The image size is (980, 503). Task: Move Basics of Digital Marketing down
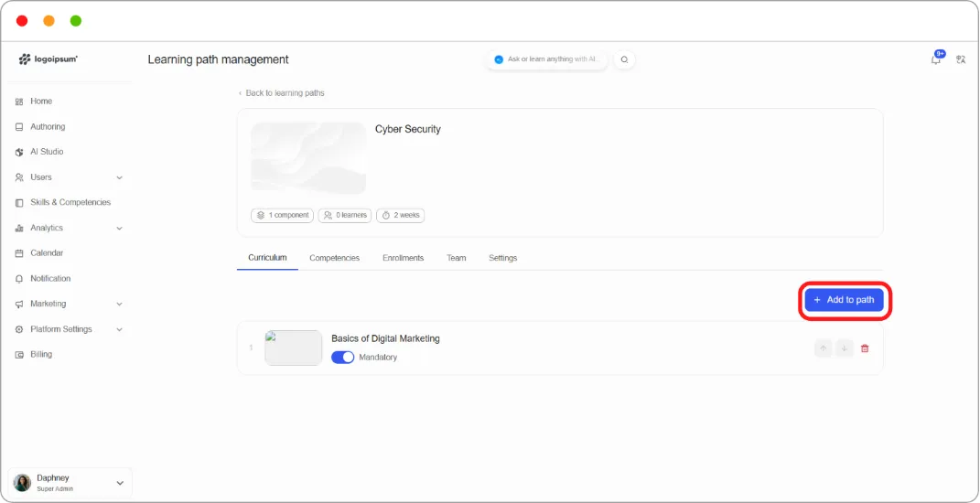coord(845,348)
